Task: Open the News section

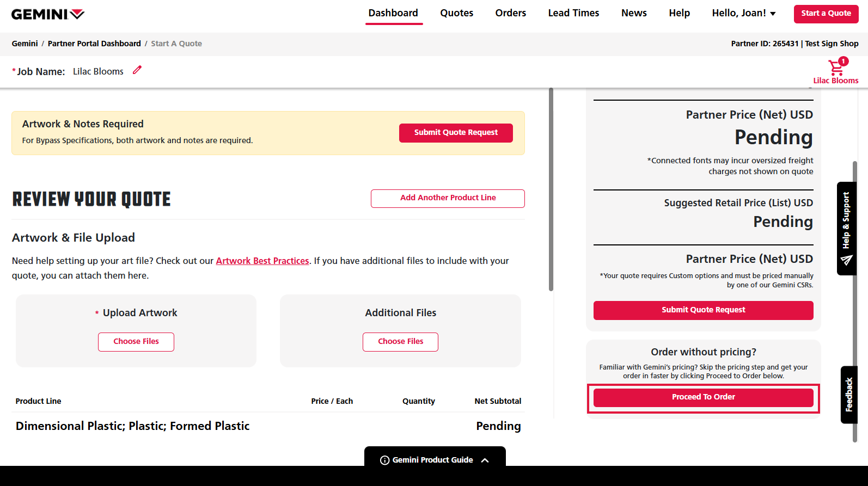Action: click(634, 13)
